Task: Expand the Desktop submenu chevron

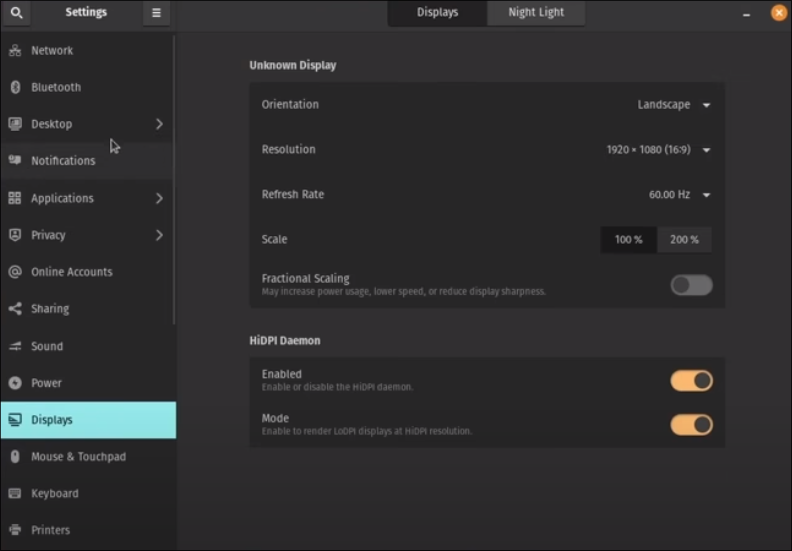Action: [x=159, y=124]
